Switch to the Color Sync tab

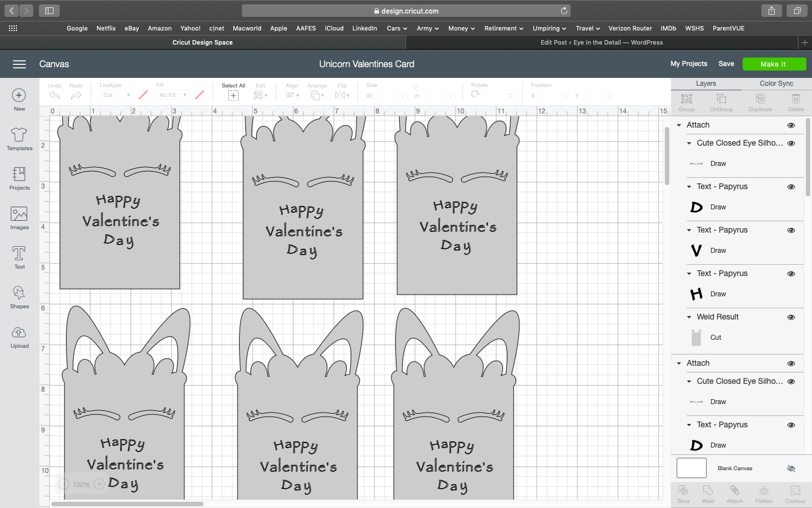776,84
